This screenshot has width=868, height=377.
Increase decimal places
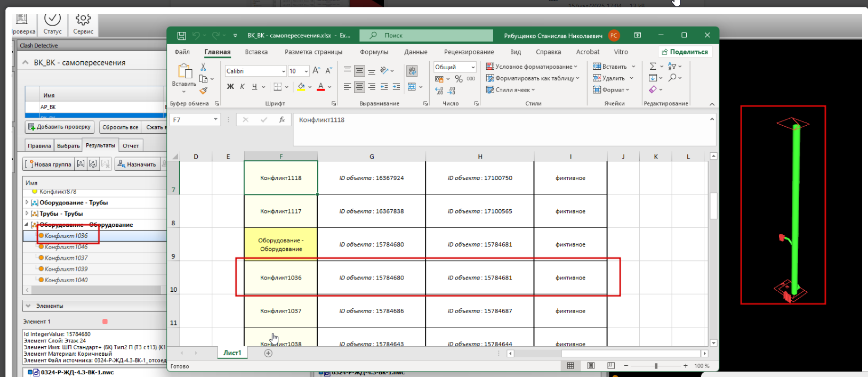[x=439, y=91]
